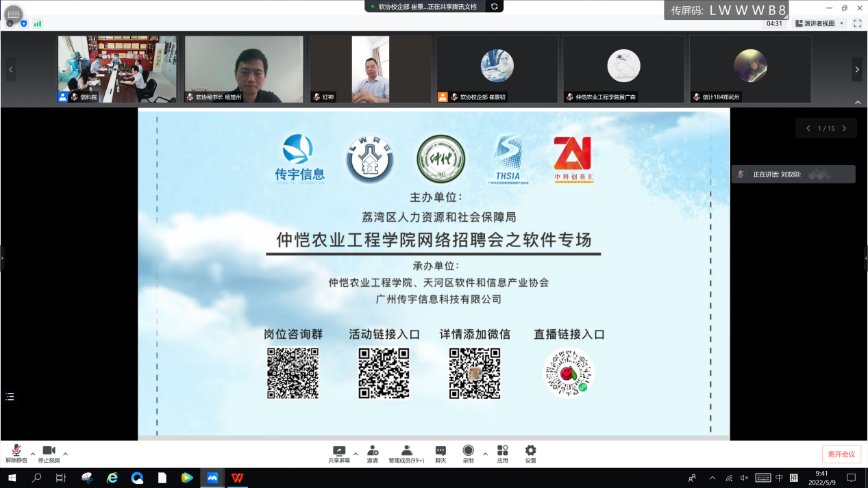Go to next shared page arrow (1/15)

point(844,128)
